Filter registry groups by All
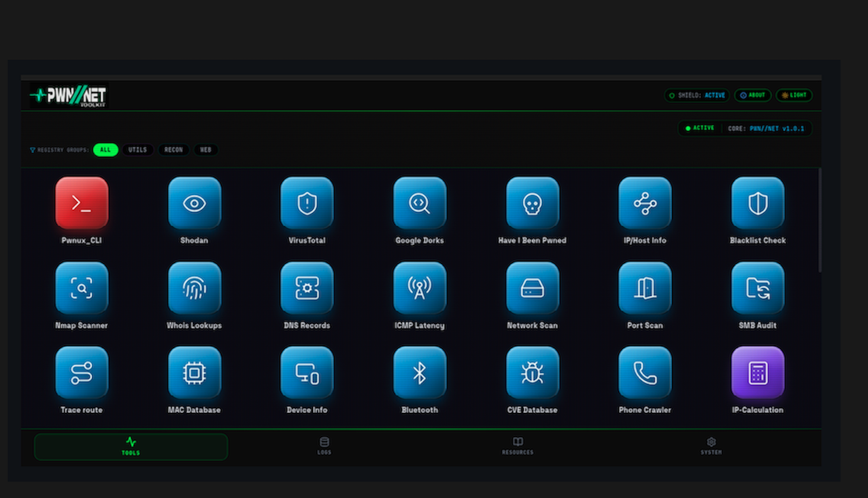Image resolution: width=868 pixels, height=498 pixels. (105, 150)
